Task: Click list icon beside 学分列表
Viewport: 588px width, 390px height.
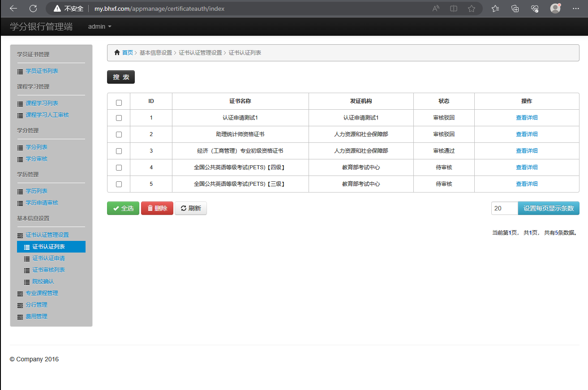Action: (20, 148)
